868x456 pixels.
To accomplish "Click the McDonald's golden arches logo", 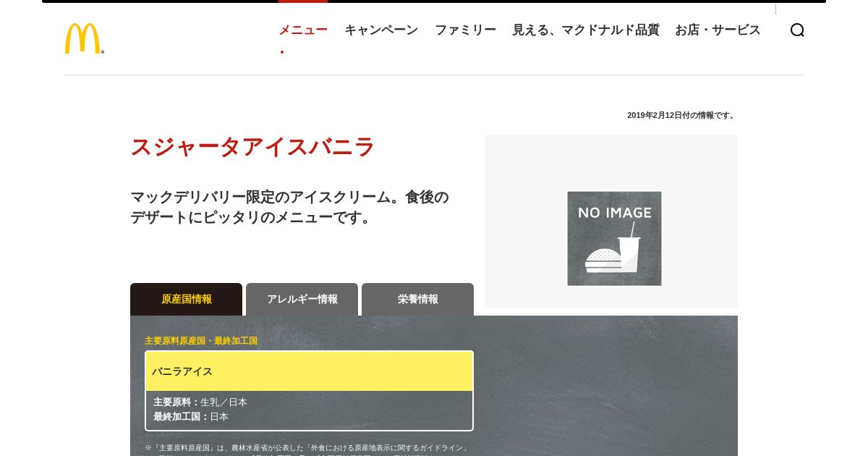I will click(x=84, y=38).
